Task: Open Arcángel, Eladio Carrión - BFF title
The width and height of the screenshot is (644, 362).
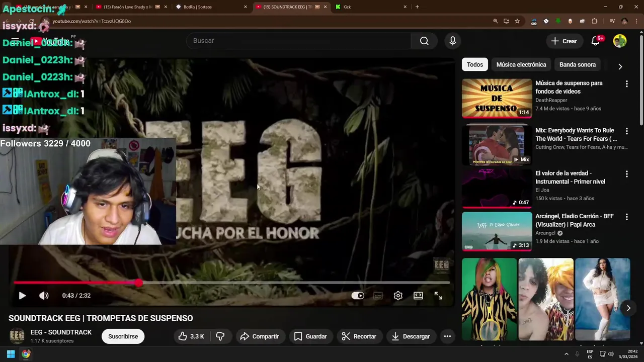Action: click(x=575, y=220)
